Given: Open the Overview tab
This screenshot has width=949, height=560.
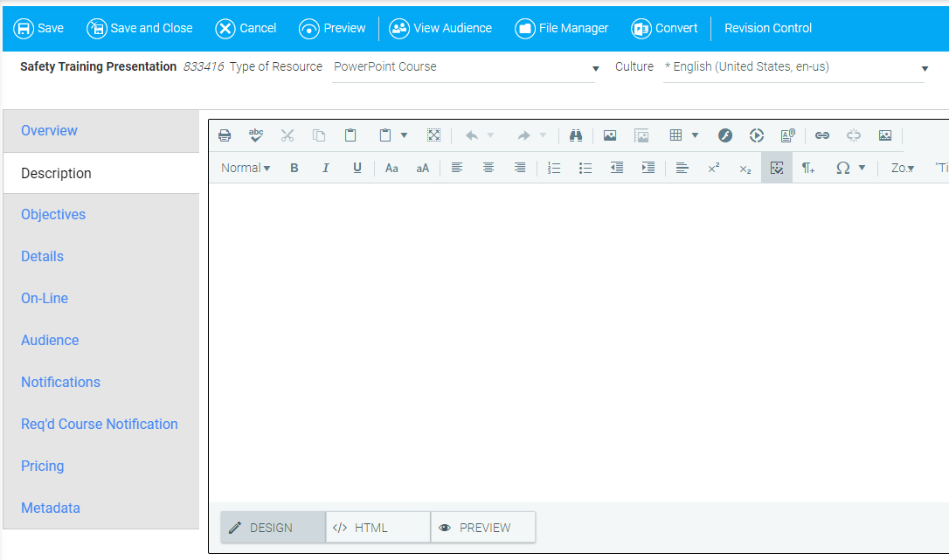Looking at the screenshot, I should (49, 131).
